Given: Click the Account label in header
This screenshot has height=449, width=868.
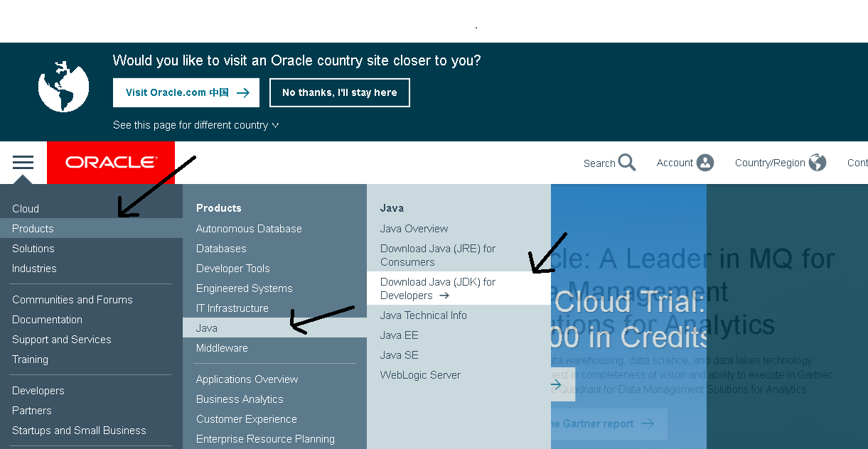Looking at the screenshot, I should pos(675,162).
